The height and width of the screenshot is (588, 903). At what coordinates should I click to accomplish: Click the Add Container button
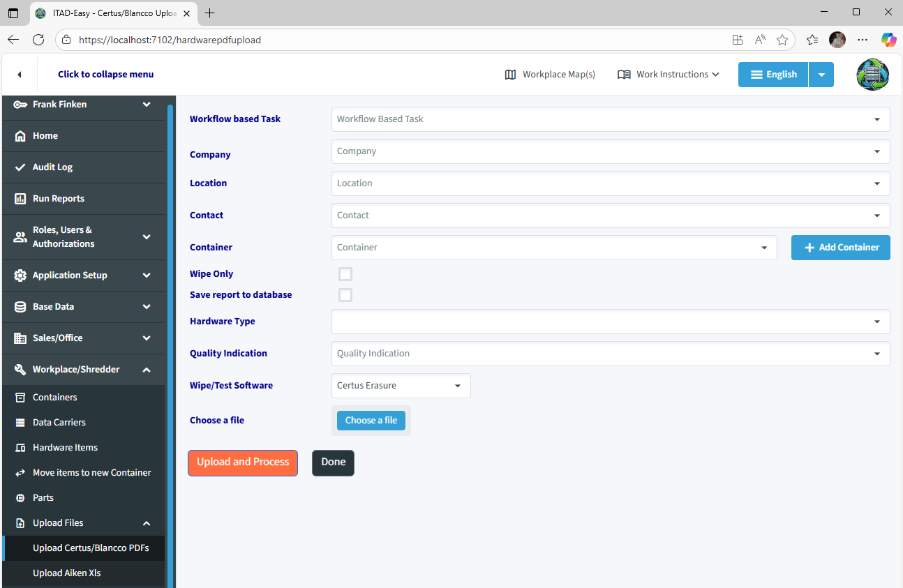tap(841, 248)
